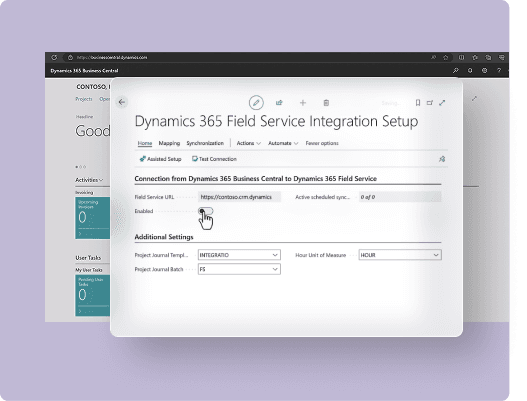Open the browser extensions icon
The height and width of the screenshot is (401, 527).
point(475,57)
